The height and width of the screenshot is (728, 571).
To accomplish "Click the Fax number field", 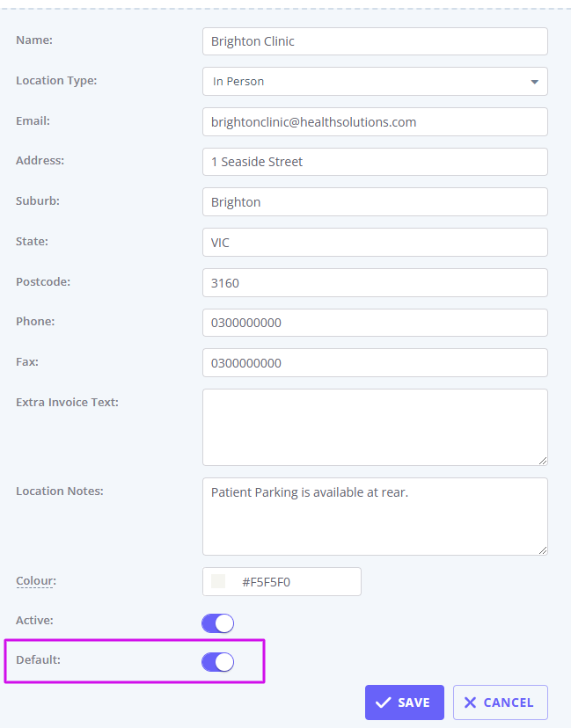I will 375,362.
